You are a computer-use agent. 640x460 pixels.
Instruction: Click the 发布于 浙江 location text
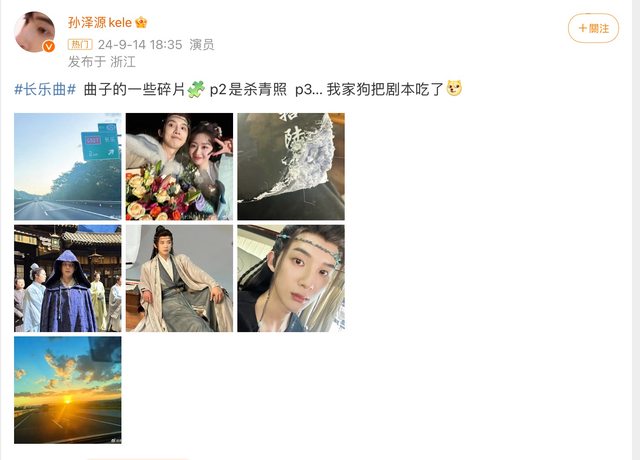point(102,62)
